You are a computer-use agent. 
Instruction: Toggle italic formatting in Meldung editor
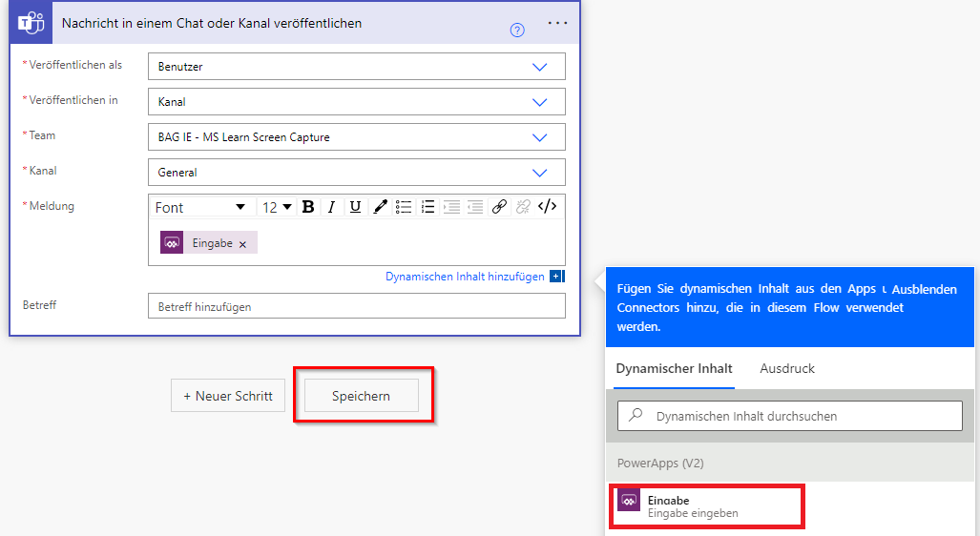pos(331,207)
